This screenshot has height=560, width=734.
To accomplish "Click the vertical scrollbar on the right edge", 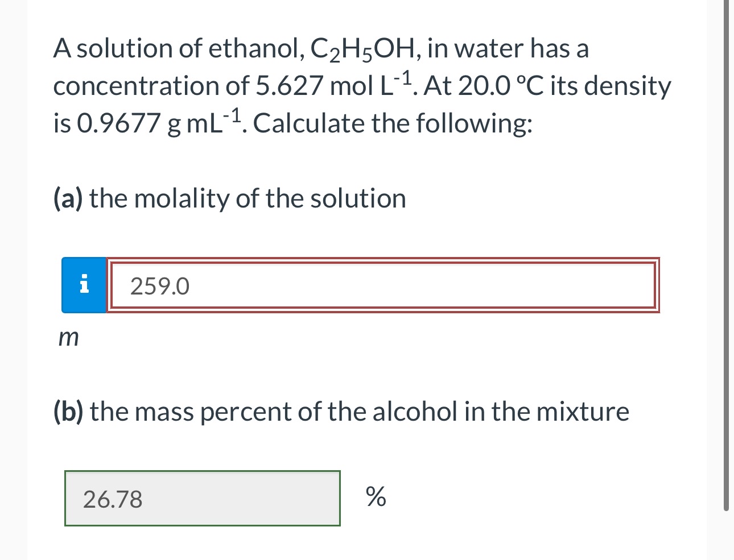I will [725, 256].
